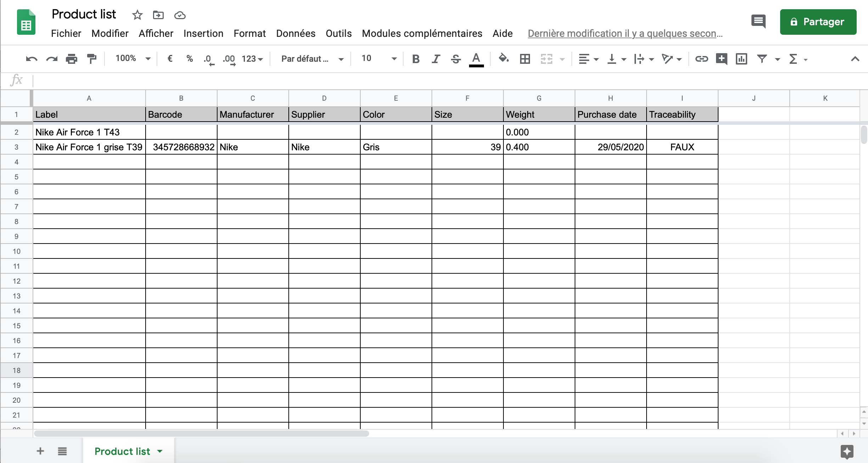Image resolution: width=868 pixels, height=463 pixels.
Task: Open the font size 10 dropdown
Action: point(379,58)
